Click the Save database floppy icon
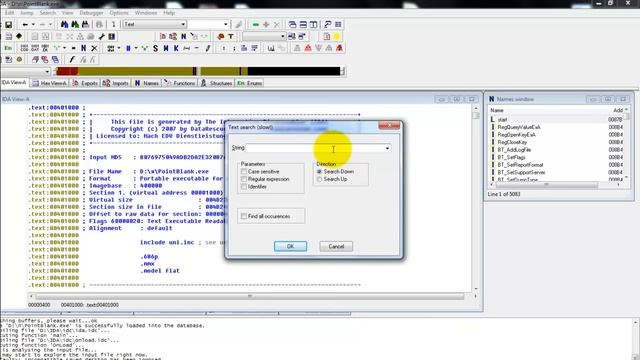This screenshot has width=640, height=360. click(8, 24)
